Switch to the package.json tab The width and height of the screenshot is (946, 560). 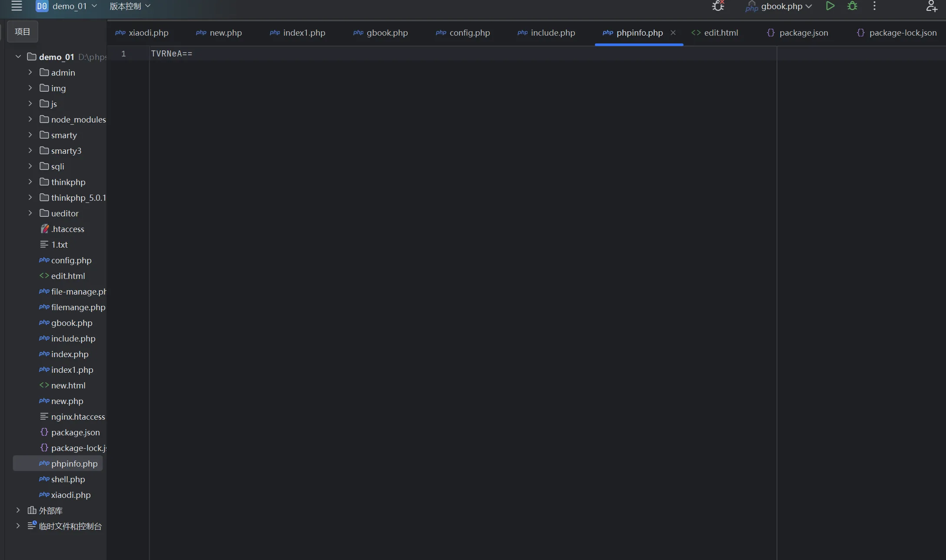tap(803, 33)
